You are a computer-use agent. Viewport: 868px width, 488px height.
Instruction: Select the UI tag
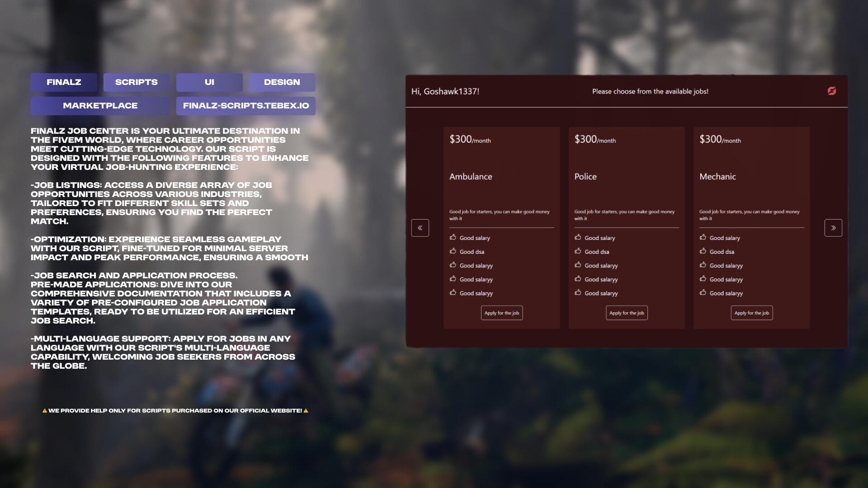209,82
